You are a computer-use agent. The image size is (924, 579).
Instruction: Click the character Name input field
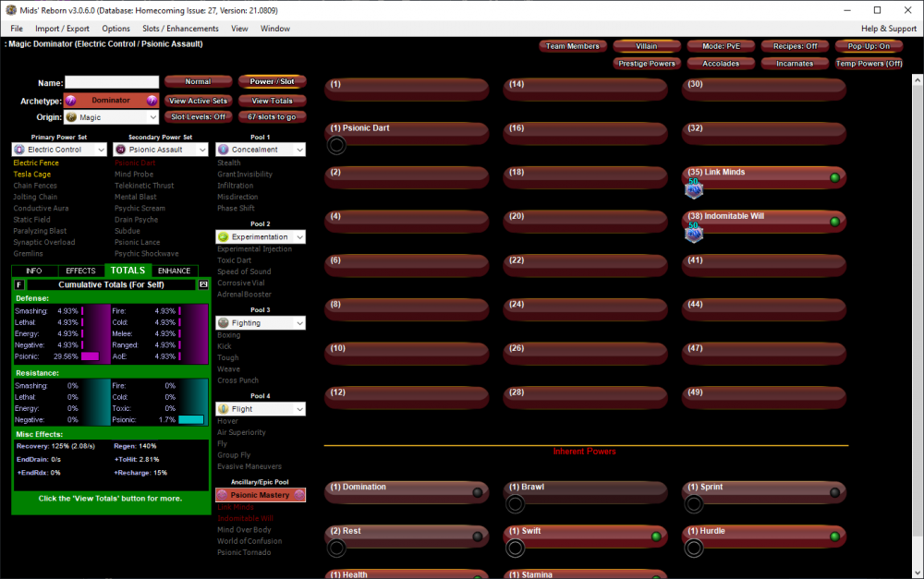[112, 82]
